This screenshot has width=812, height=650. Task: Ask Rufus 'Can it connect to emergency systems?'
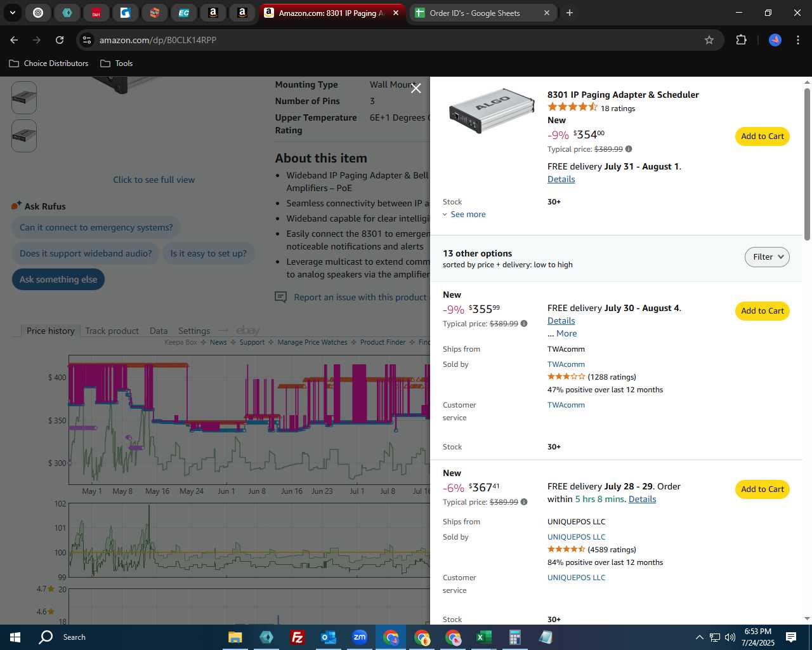[96, 227]
